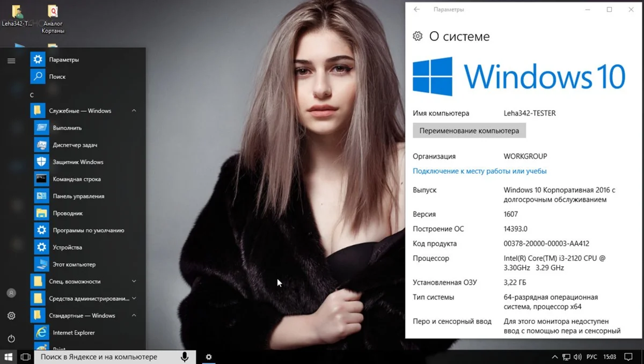Collapse the Служебные — Windows group chevron
Image resolution: width=644 pixels, height=364 pixels.
[134, 111]
